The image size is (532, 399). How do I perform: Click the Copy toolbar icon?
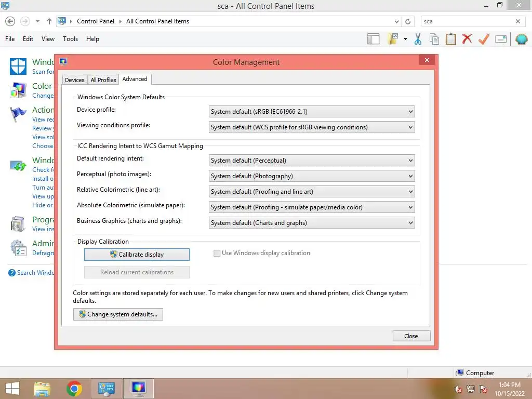click(434, 38)
